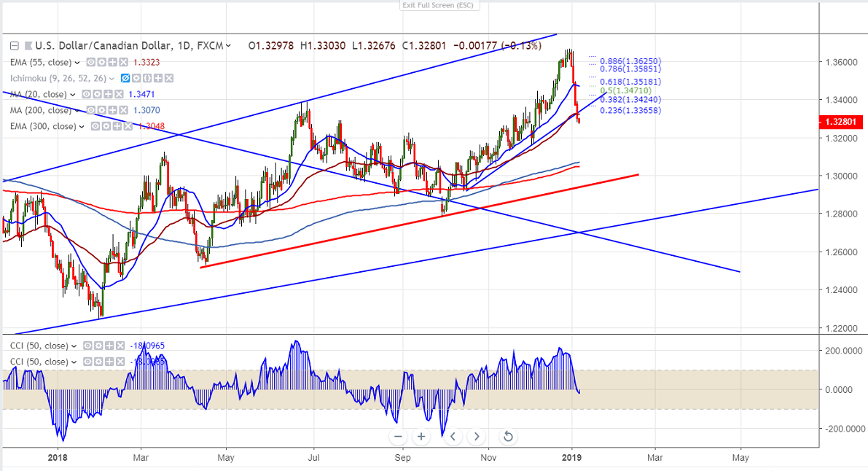Screen dimensions: 868x471
Task: Open Ichimoku indicator settings gear
Action: click(x=136, y=78)
